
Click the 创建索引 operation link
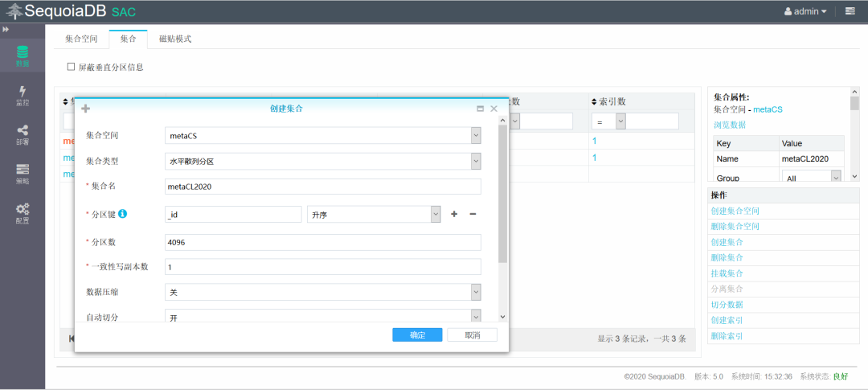point(727,320)
